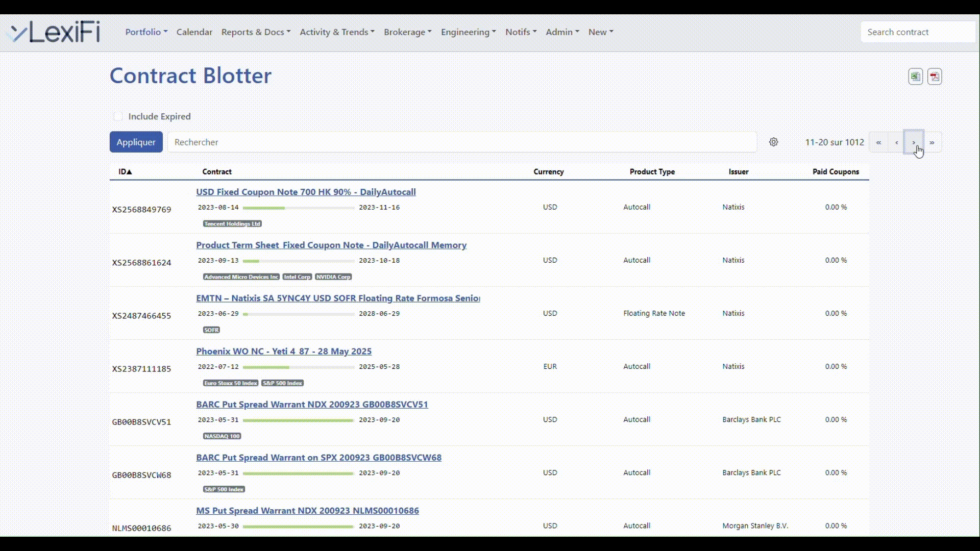Click progress bar of XS2387111185 contract
The height and width of the screenshot is (551, 980).
point(299,367)
